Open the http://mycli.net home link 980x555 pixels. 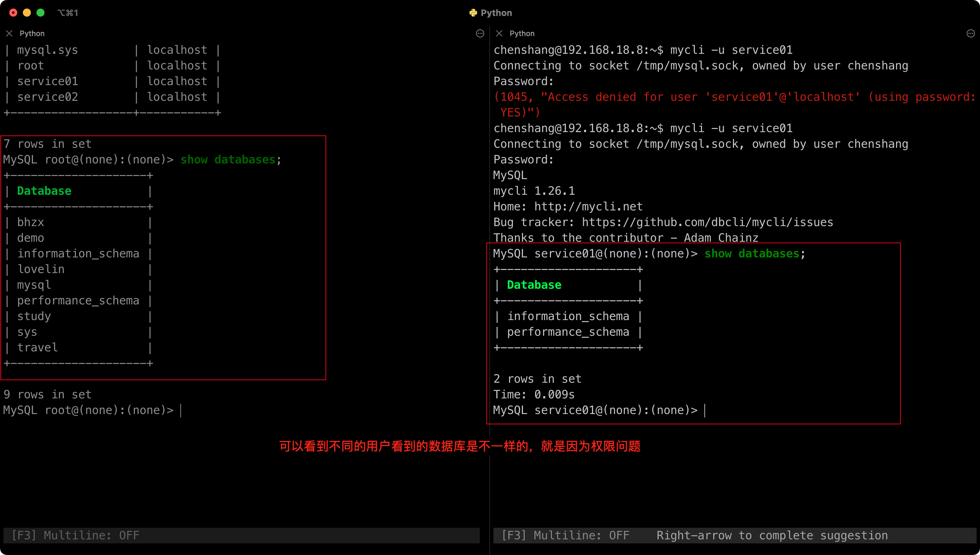[x=588, y=207]
